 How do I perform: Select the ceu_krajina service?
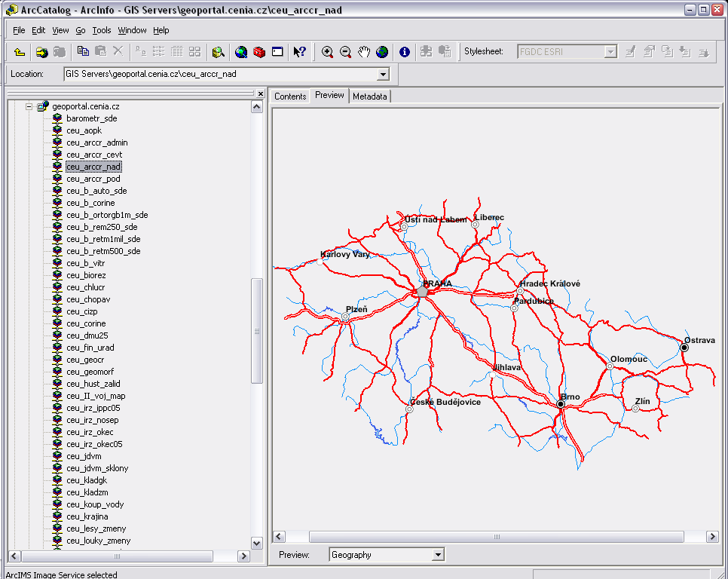point(87,516)
